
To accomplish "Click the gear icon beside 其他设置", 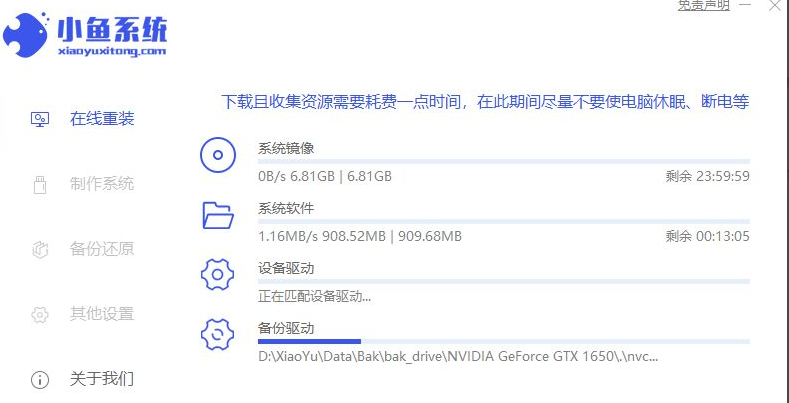I will coord(40,314).
